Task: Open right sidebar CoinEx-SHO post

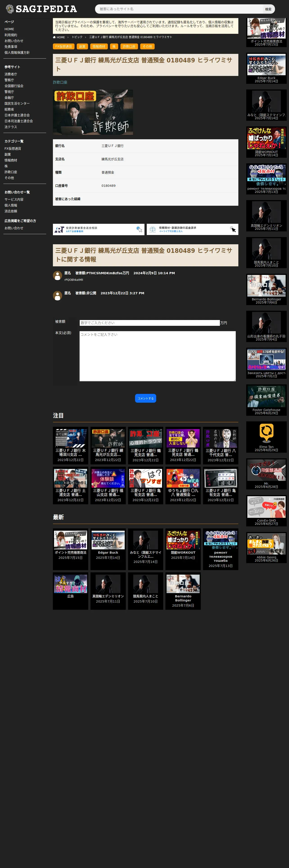Action: pyautogui.click(x=266, y=511)
